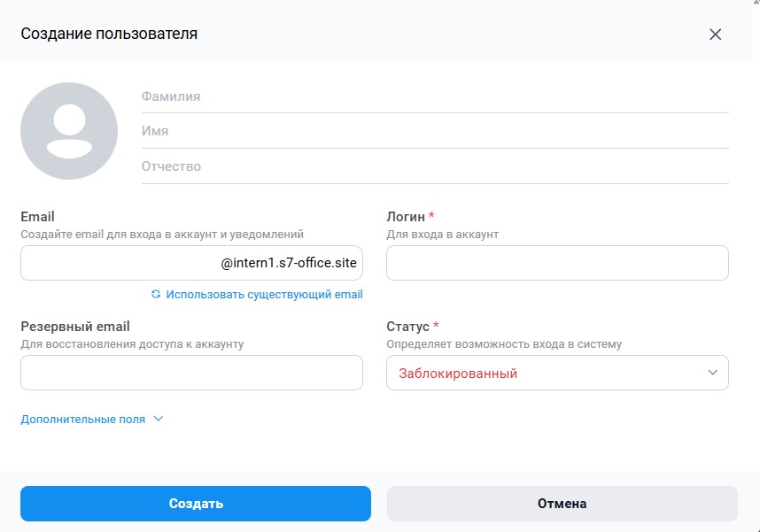Open the Статус dropdown showing Заблокированный
The height and width of the screenshot is (532, 760).
557,373
